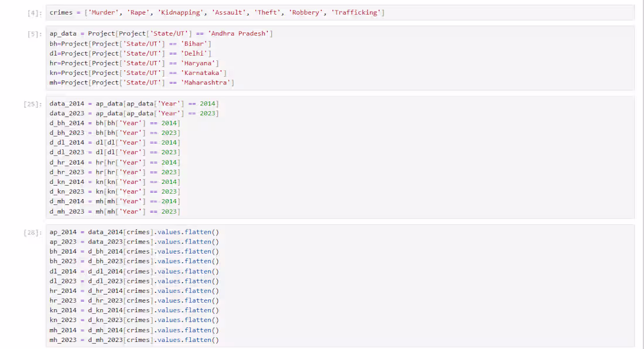Click the 'Karnataka' string in code
Image resolution: width=644 pixels, height=349 pixels.
pos(201,73)
